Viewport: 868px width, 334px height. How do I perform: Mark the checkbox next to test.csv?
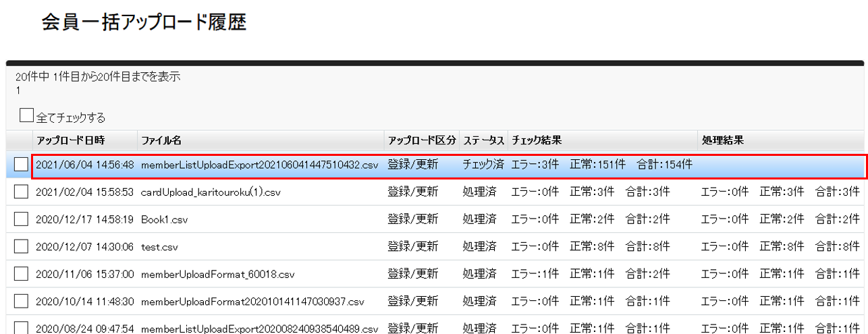(x=21, y=246)
